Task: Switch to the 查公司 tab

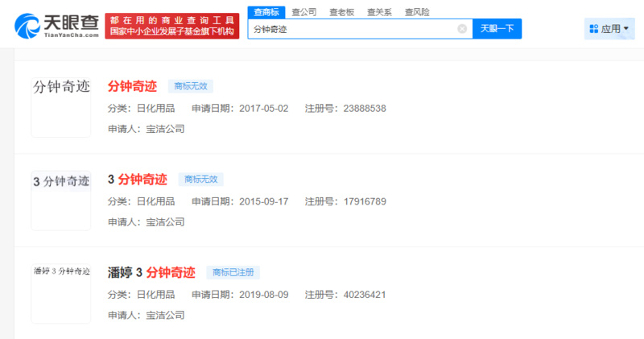Action: [304, 12]
